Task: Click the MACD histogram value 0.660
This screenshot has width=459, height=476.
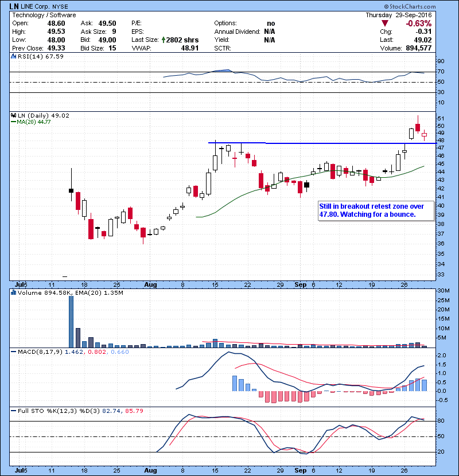Action: (x=120, y=352)
